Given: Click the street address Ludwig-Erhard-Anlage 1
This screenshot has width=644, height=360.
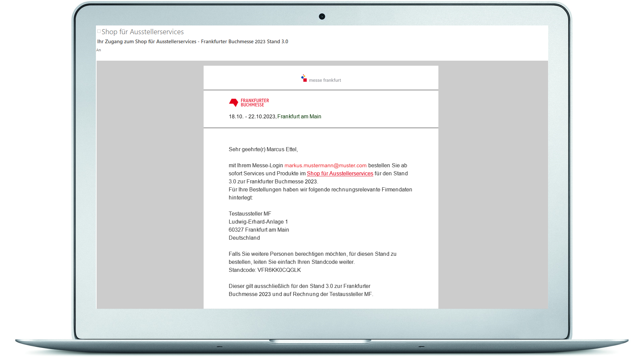Looking at the screenshot, I should coord(258,222).
